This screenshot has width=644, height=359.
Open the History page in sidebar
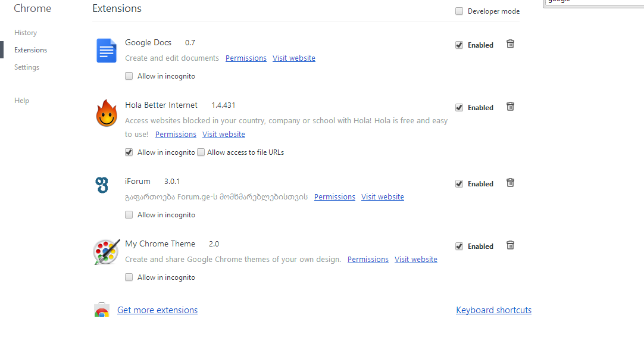coord(26,33)
